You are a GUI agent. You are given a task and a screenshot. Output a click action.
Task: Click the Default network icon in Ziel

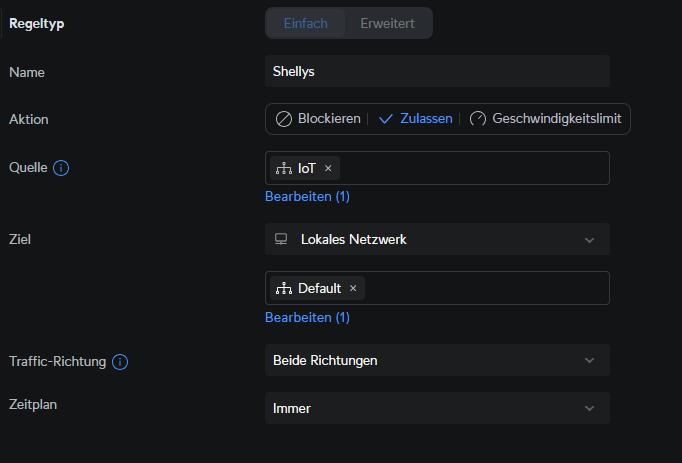(283, 288)
